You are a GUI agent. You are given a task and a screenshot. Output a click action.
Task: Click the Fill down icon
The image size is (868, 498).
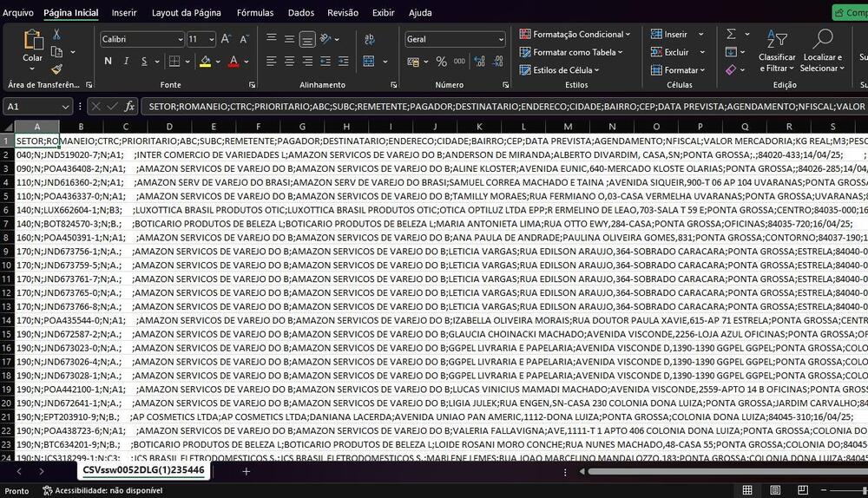(731, 52)
